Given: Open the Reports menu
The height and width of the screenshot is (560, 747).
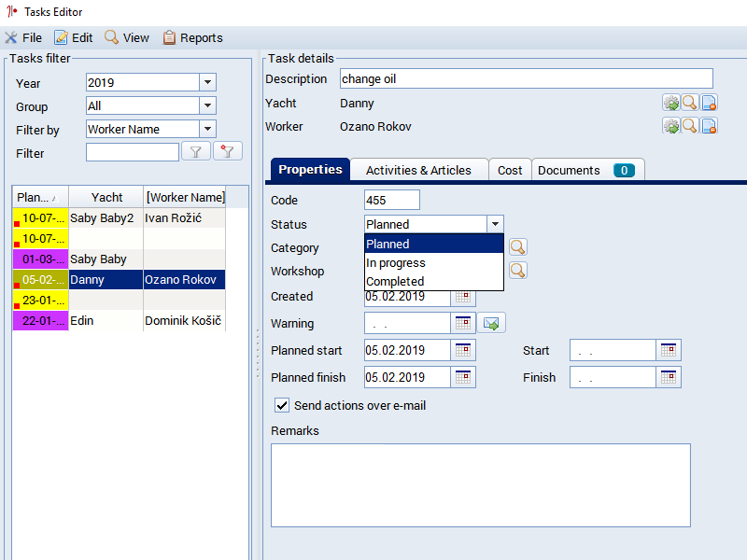Looking at the screenshot, I should click(193, 38).
